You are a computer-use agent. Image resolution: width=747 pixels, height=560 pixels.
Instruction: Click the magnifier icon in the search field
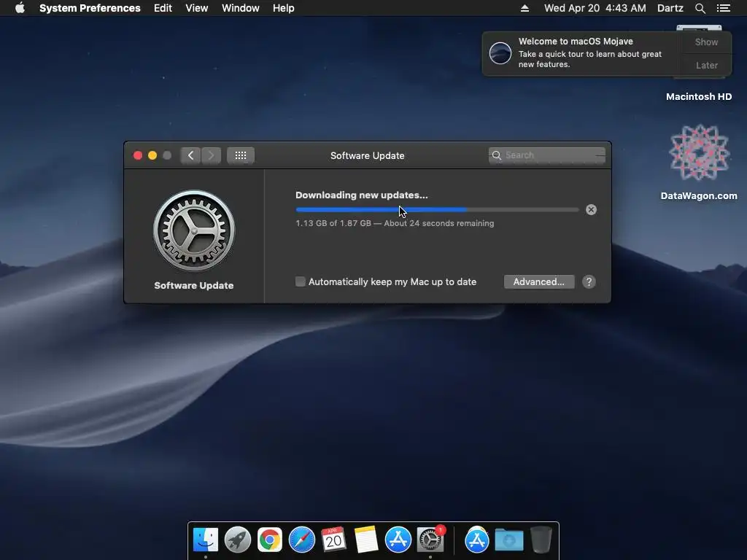pyautogui.click(x=496, y=155)
